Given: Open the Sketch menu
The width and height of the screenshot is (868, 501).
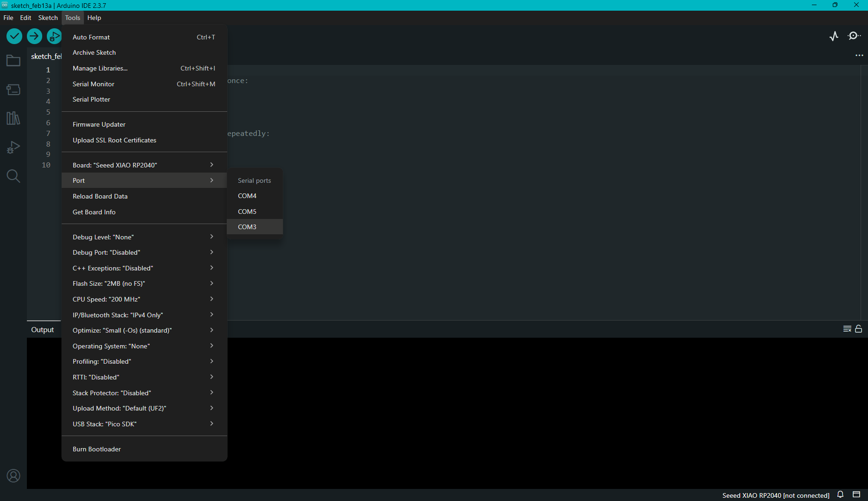Looking at the screenshot, I should tap(48, 18).
